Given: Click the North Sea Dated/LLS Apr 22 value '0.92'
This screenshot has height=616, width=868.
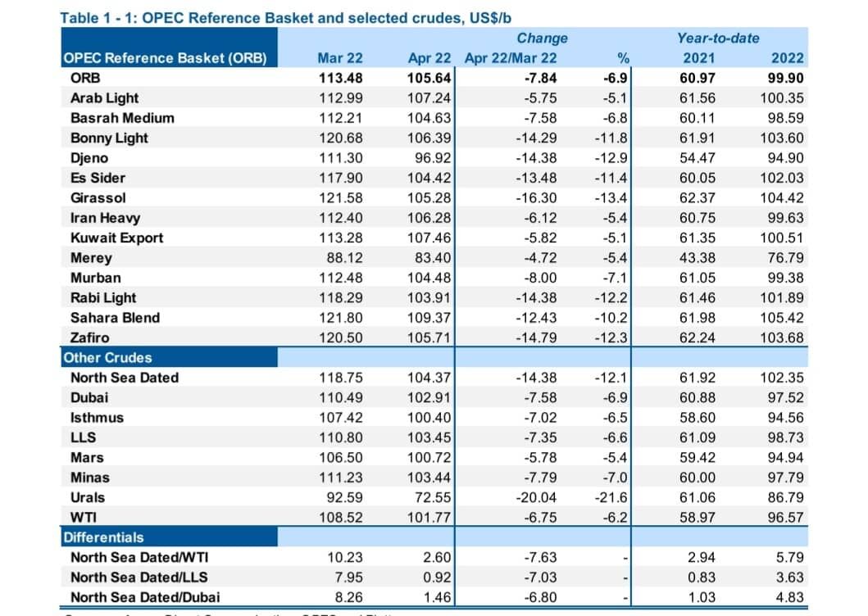Looking at the screenshot, I should [437, 577].
